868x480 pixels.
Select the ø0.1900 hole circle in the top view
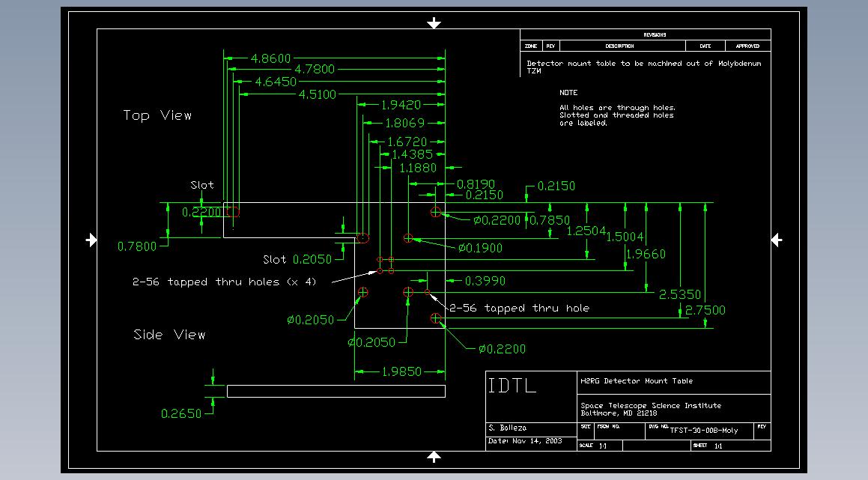(408, 238)
